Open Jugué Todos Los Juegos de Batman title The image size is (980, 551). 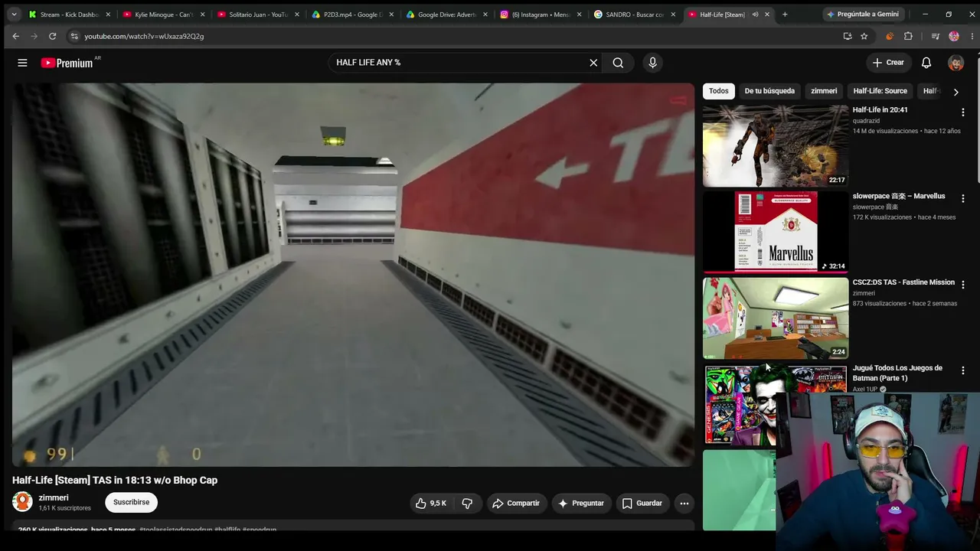pos(897,373)
